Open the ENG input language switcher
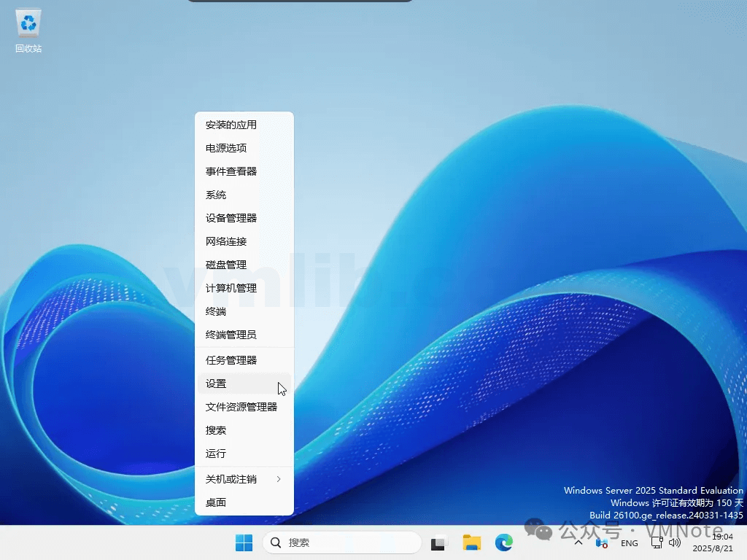 pos(629,543)
